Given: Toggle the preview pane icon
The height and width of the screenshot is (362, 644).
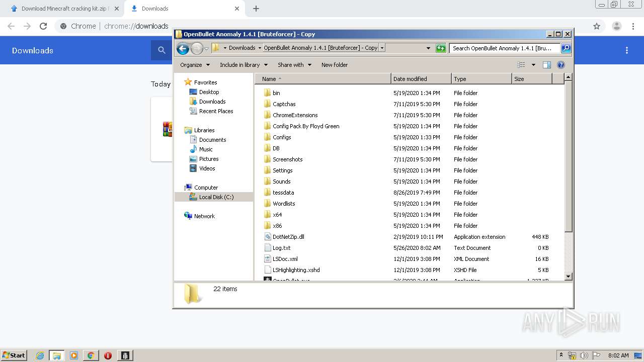Looking at the screenshot, I should (x=547, y=65).
